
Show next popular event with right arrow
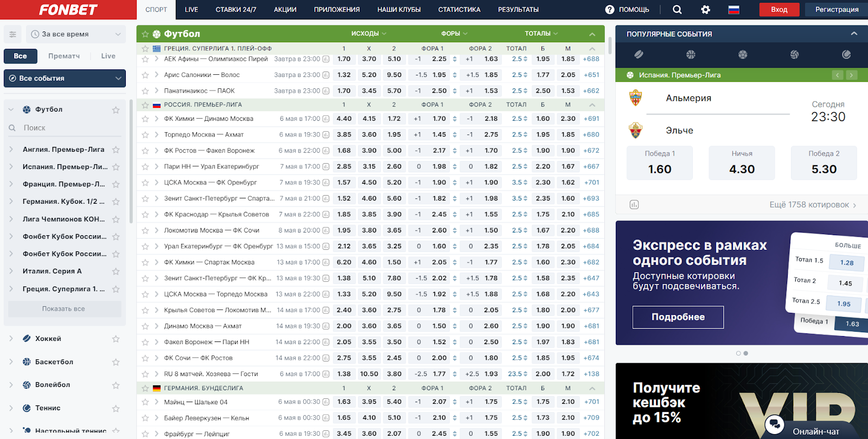click(x=851, y=75)
